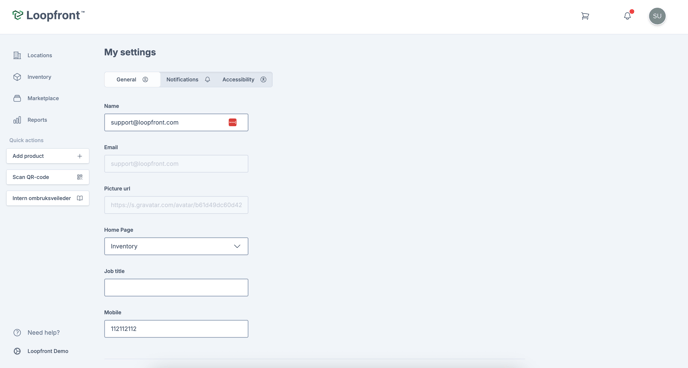Open the shopping cart icon
This screenshot has width=688, height=368.
(585, 16)
